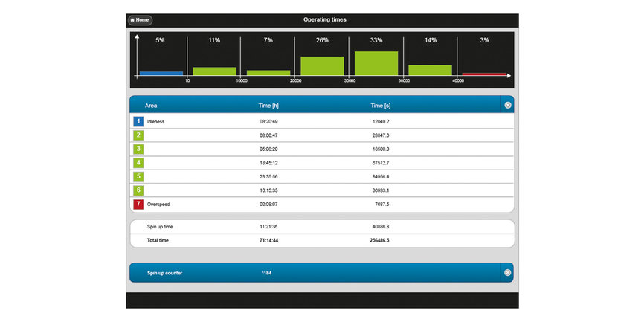
Task: Click the tallest 33% bar in chart
Action: tap(376, 63)
